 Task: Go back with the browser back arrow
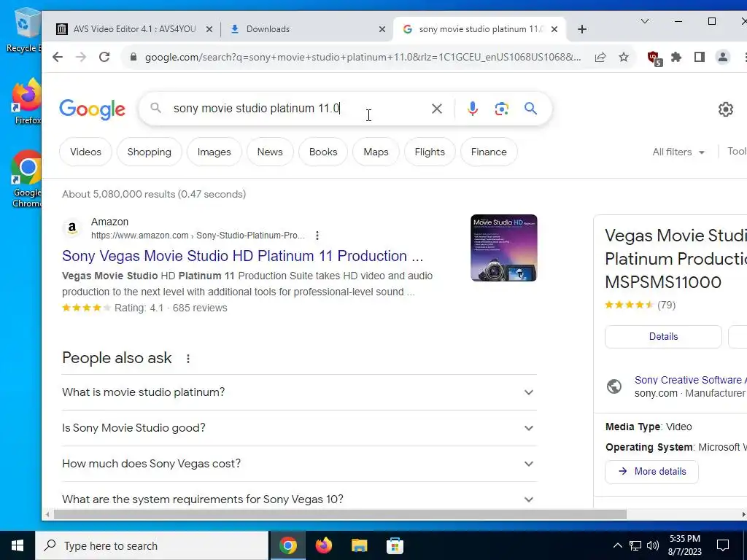pyautogui.click(x=58, y=57)
